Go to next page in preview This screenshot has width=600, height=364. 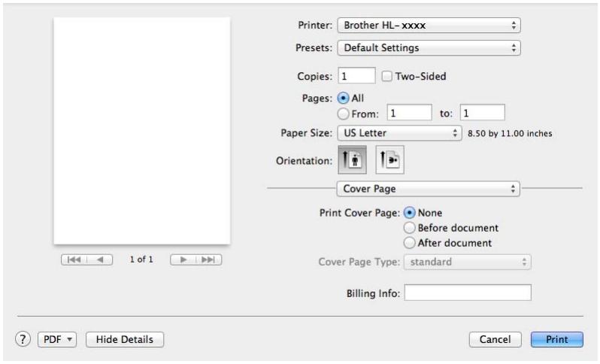[183, 260]
